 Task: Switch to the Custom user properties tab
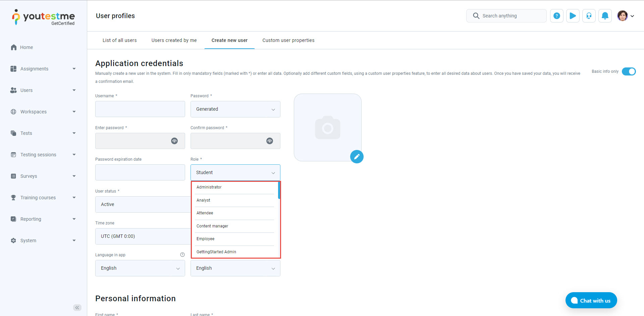coord(288,40)
